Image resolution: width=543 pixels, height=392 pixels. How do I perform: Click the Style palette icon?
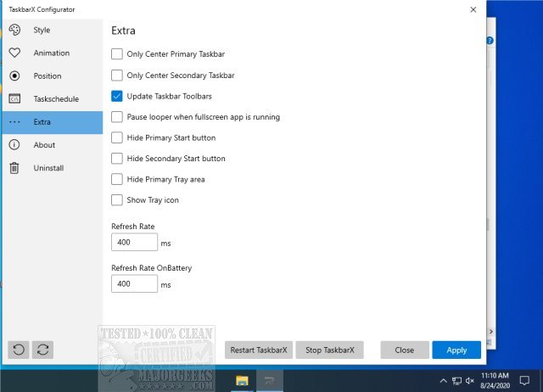(x=14, y=31)
